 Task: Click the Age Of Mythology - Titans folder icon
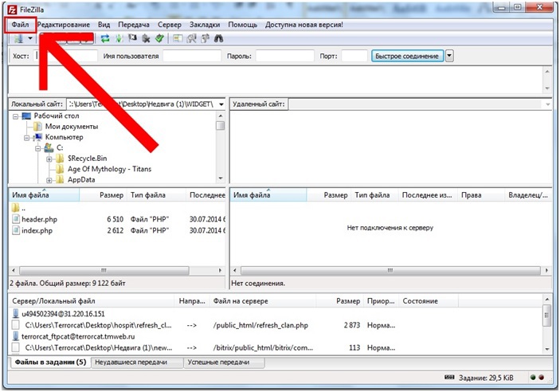click(60, 169)
